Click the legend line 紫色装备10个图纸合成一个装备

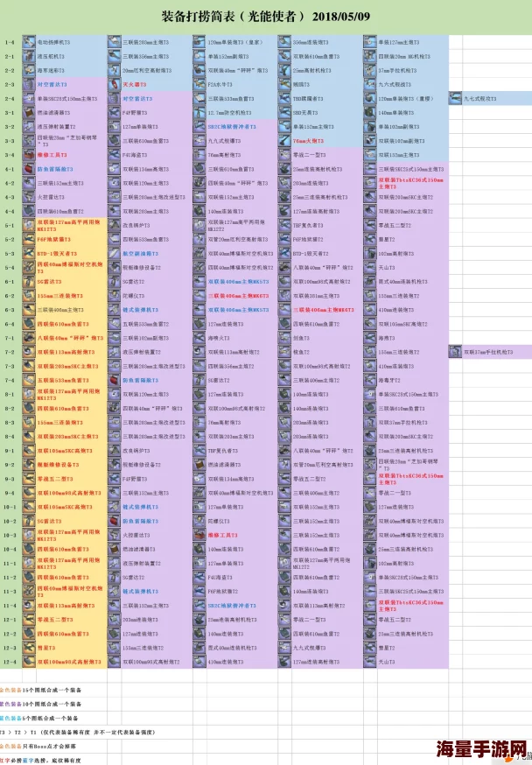click(x=39, y=704)
